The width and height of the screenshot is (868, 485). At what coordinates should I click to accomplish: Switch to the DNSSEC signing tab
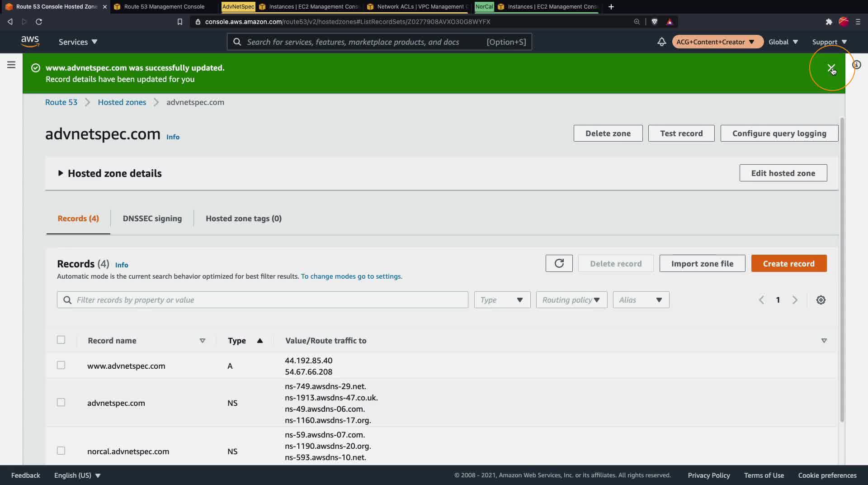(152, 219)
